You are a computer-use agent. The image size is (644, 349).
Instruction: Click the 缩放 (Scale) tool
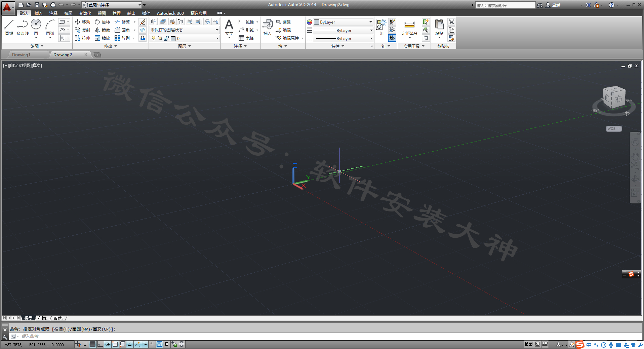(x=103, y=38)
